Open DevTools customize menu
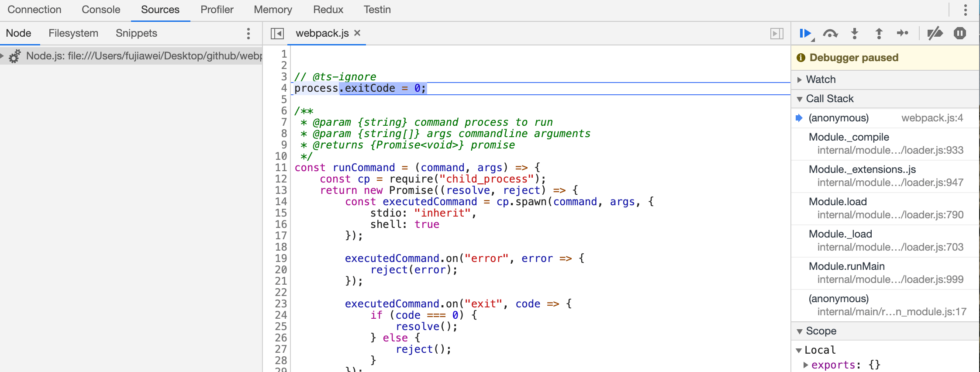The height and width of the screenshot is (372, 980). point(965,10)
